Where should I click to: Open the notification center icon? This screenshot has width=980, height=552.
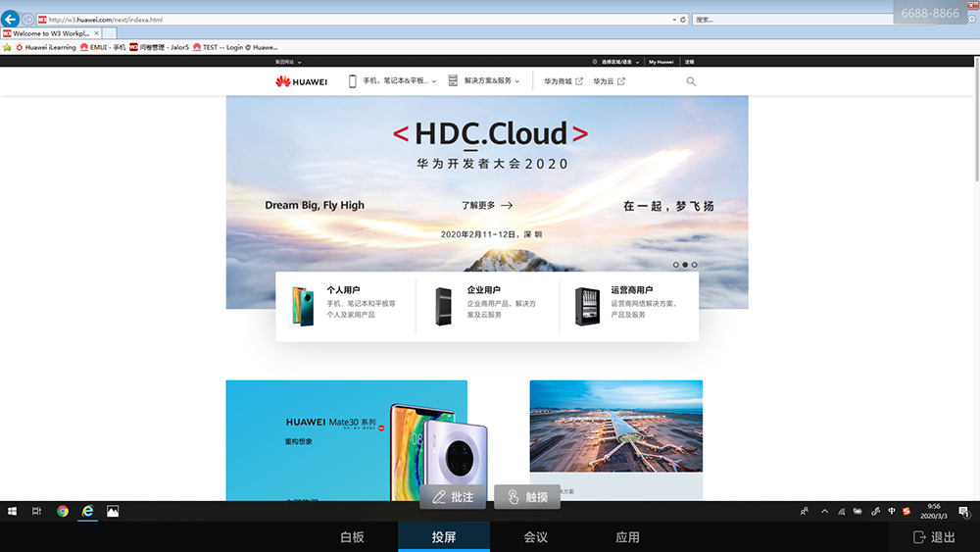[x=964, y=512]
